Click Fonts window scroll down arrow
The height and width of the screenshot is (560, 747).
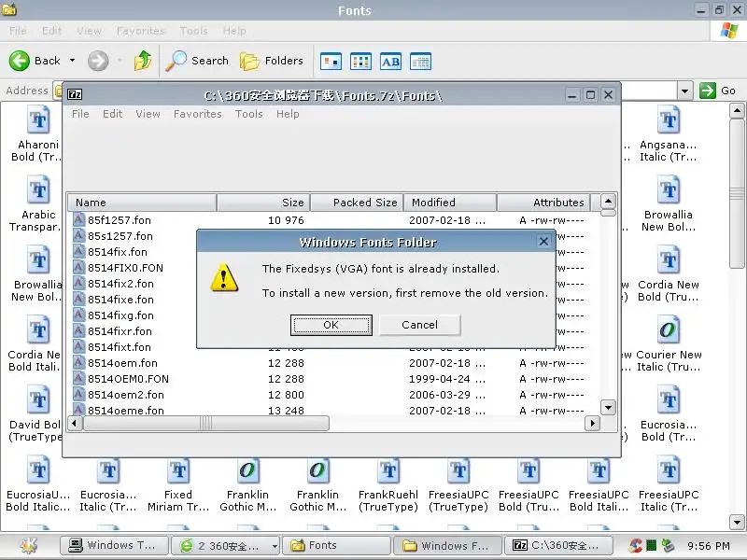737,523
